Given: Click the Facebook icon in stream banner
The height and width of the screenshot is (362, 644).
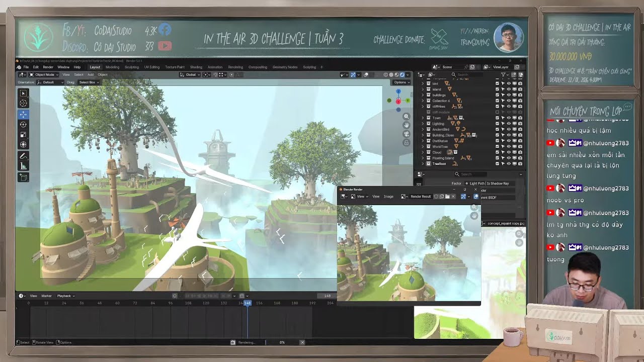Looking at the screenshot, I should coord(165,30).
